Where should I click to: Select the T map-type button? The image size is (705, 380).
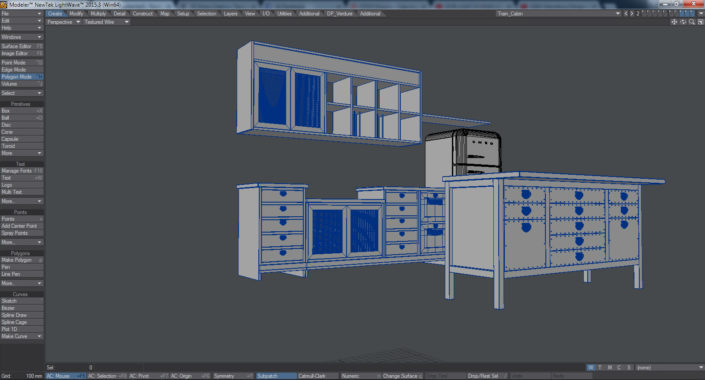tap(600, 367)
